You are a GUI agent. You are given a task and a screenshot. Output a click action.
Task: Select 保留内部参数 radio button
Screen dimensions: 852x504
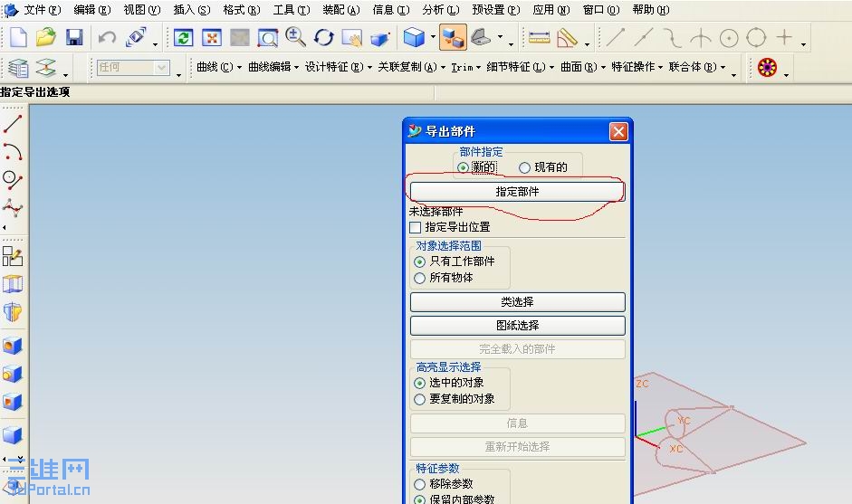pos(419,499)
